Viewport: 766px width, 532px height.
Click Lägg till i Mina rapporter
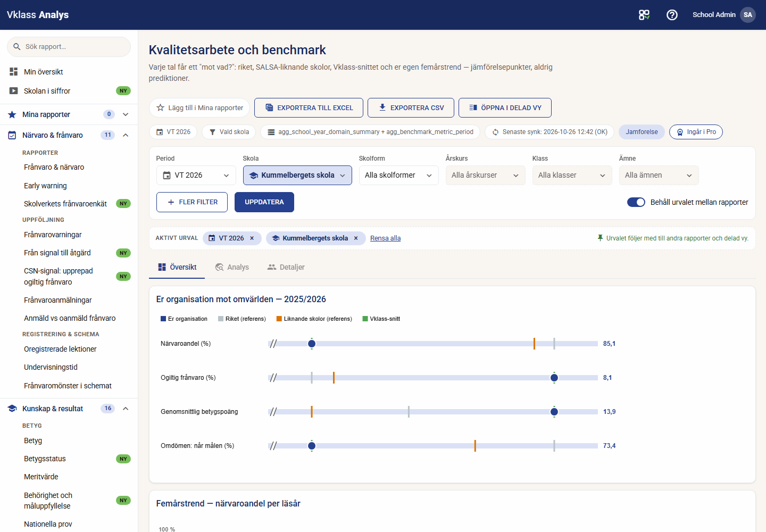click(199, 107)
